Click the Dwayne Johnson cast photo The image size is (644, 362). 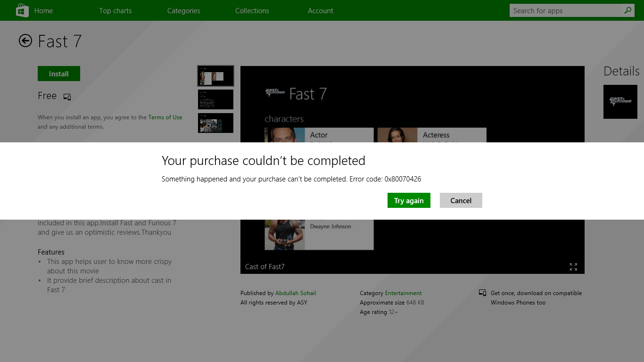pyautogui.click(x=285, y=234)
